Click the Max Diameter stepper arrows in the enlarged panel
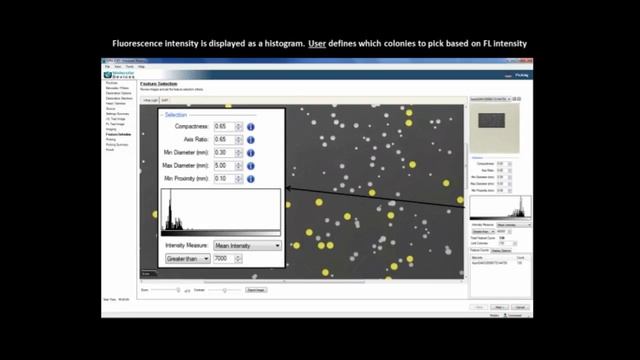Screen dimensions: 640x360 (238, 166)
